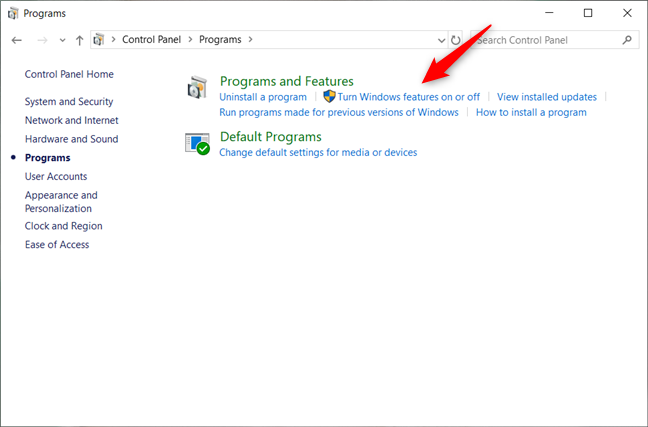This screenshot has width=648, height=427.
Task: Expand the chevron before Control Panel breadcrumb
Action: coord(113,40)
